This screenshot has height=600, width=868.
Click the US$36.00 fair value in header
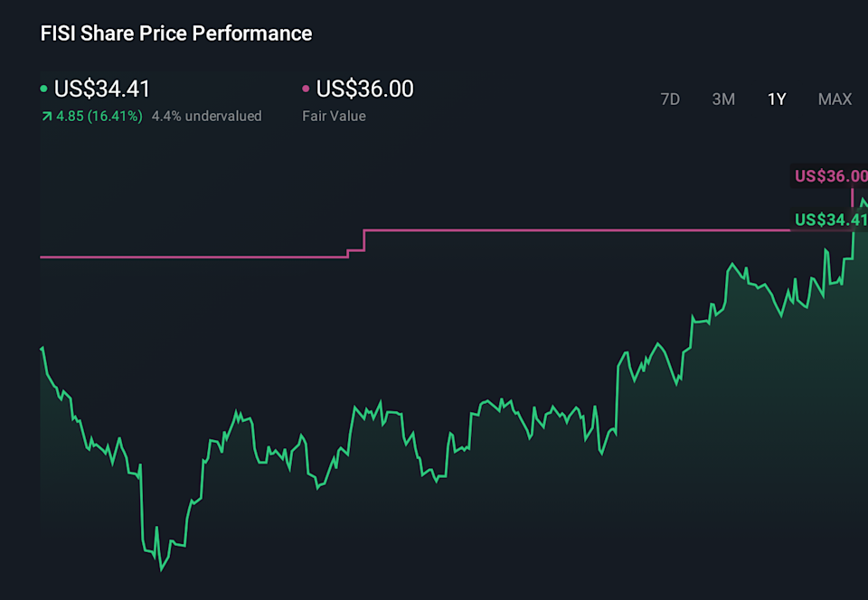click(x=364, y=89)
